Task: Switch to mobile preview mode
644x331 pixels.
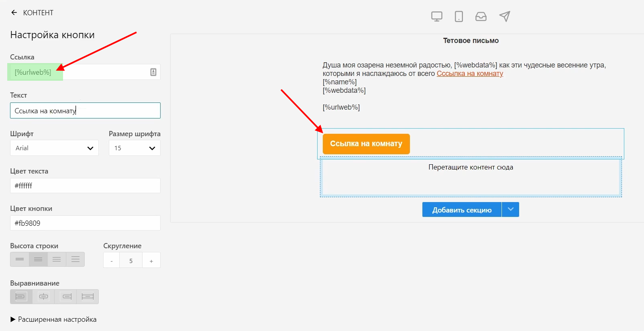Action: (459, 16)
